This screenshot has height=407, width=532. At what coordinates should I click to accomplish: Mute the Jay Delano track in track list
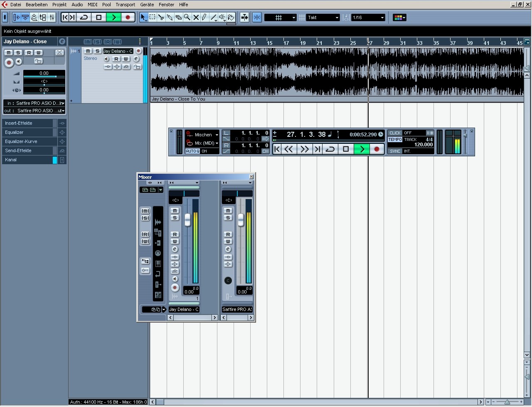click(x=88, y=51)
